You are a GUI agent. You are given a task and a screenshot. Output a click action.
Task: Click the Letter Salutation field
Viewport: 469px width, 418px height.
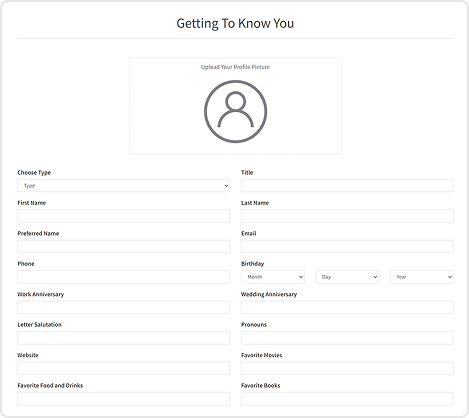coord(123,338)
